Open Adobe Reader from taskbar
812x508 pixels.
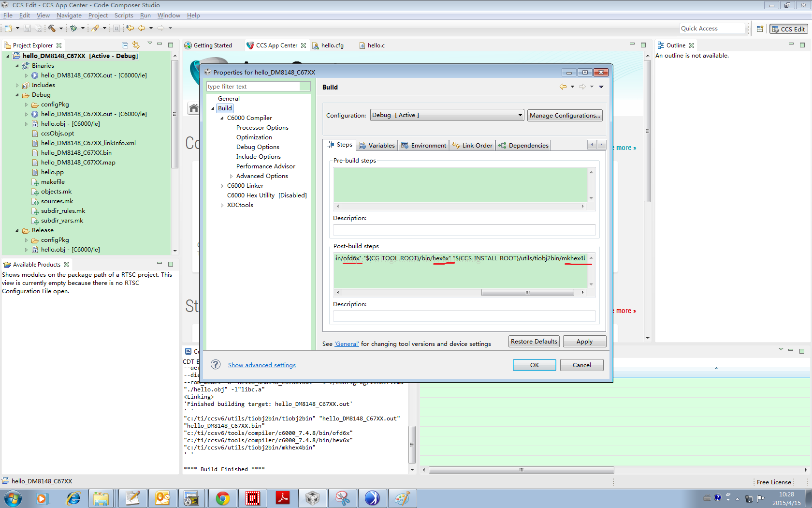283,498
